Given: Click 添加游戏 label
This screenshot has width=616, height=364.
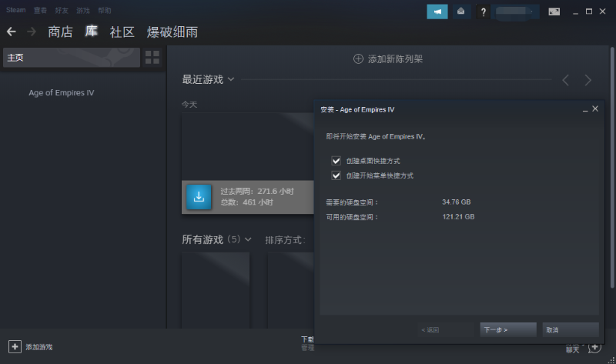Looking at the screenshot, I should click(x=39, y=347).
